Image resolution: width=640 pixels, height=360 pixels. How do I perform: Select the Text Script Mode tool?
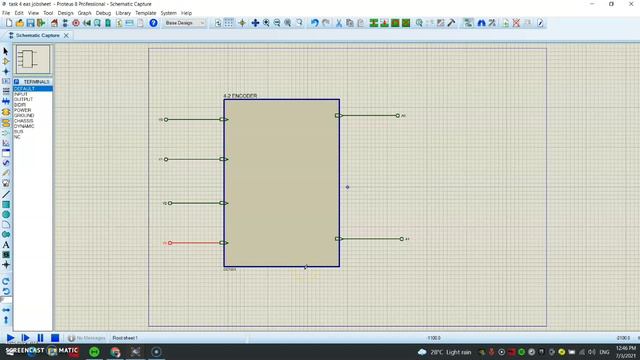pos(6,91)
